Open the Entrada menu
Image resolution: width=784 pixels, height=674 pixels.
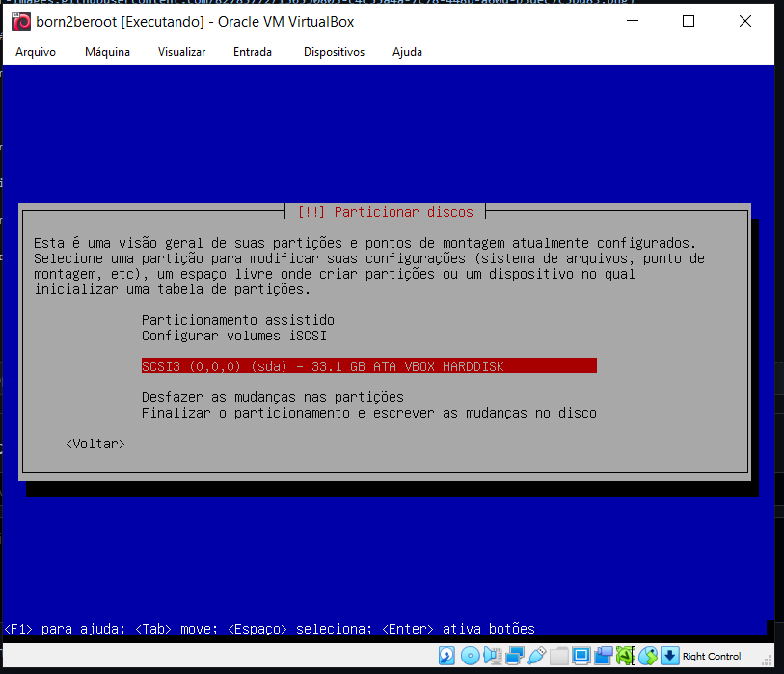point(253,52)
